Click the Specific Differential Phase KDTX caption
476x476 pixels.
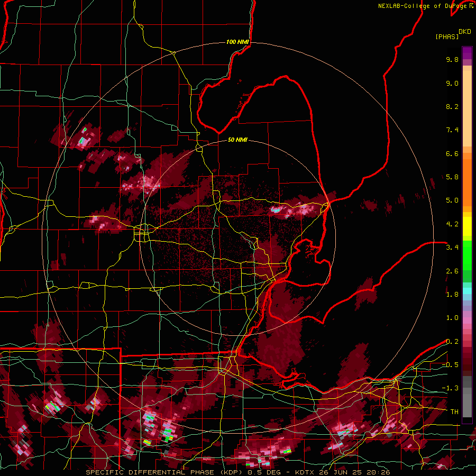coord(238,472)
